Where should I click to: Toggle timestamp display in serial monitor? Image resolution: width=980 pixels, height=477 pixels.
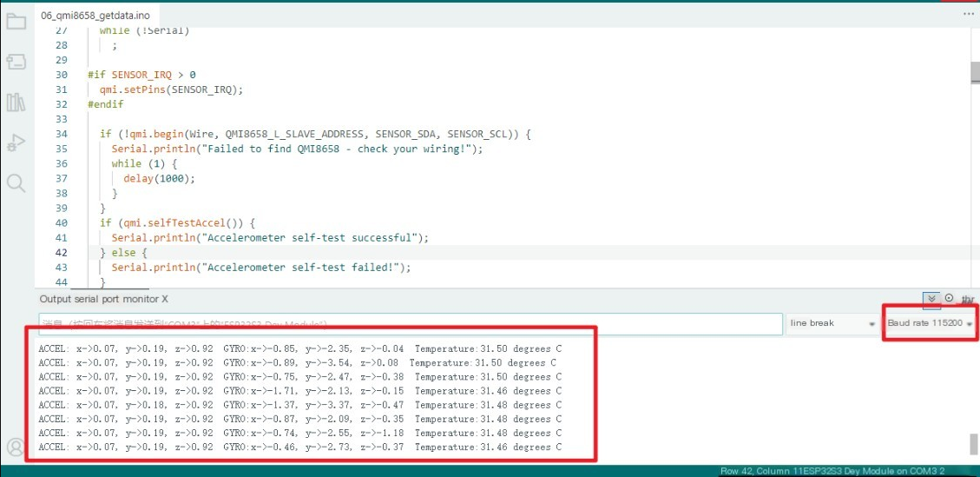click(x=949, y=299)
